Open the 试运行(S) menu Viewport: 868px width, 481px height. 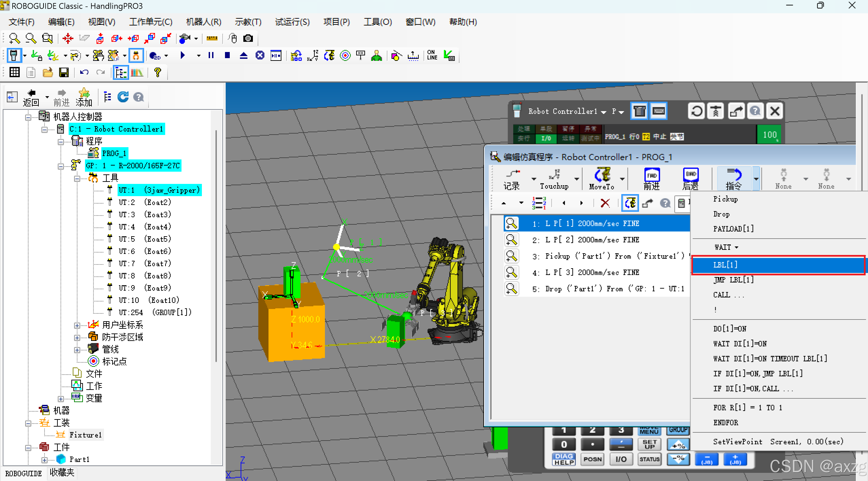pyautogui.click(x=292, y=22)
